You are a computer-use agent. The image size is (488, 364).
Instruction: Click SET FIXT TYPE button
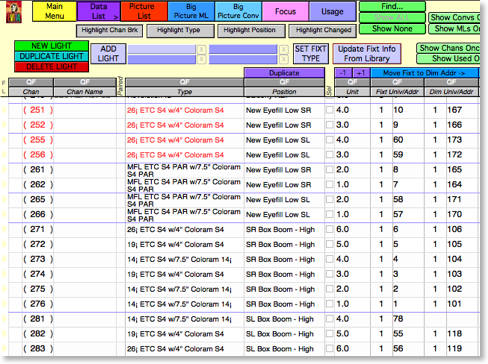pyautogui.click(x=311, y=54)
